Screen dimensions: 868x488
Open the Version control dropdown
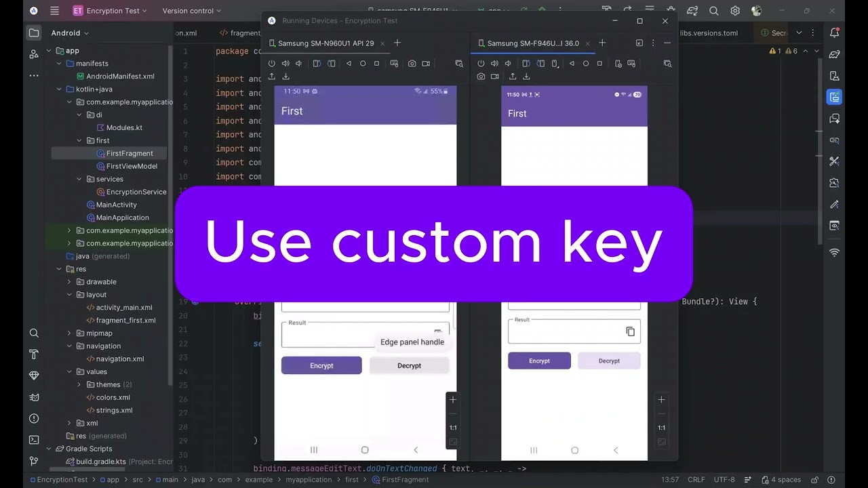pyautogui.click(x=192, y=11)
